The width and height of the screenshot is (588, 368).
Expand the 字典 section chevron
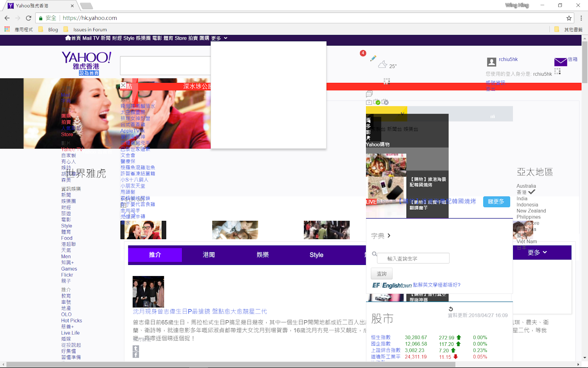pyautogui.click(x=389, y=236)
